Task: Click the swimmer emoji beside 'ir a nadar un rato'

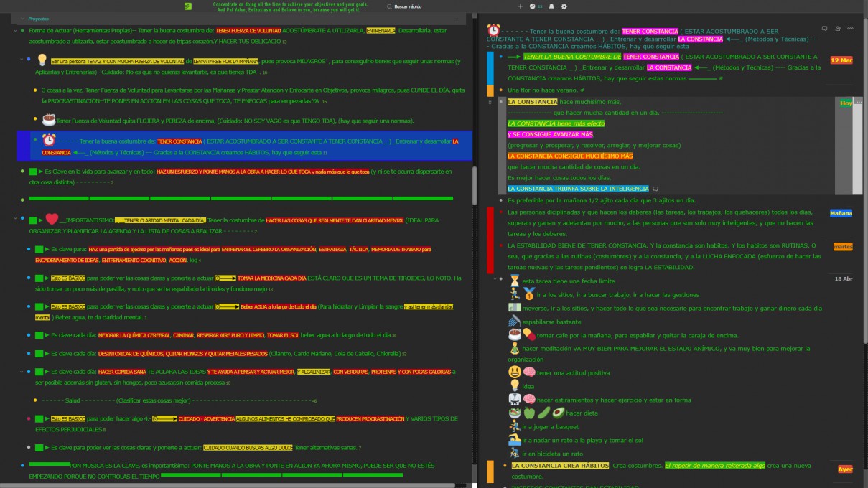Action: click(514, 439)
